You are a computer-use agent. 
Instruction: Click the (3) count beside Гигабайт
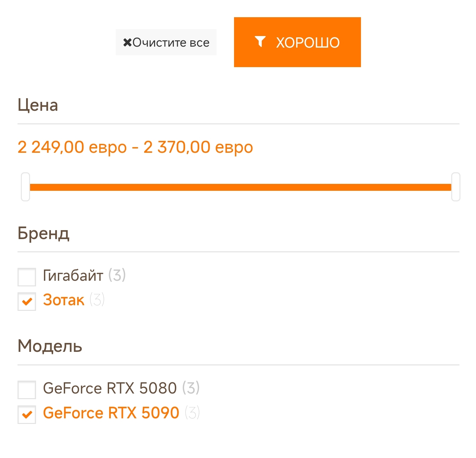pos(117,275)
